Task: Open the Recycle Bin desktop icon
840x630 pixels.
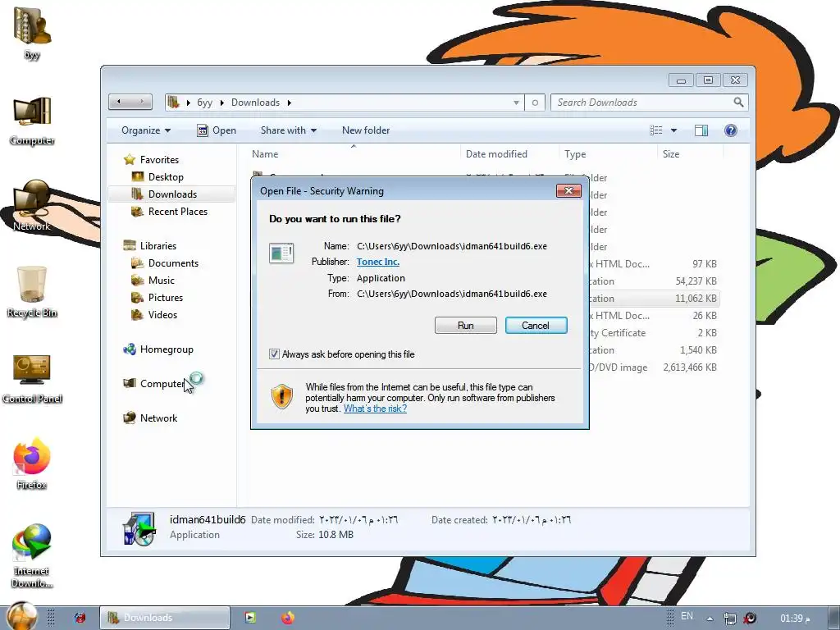Action: click(x=32, y=291)
